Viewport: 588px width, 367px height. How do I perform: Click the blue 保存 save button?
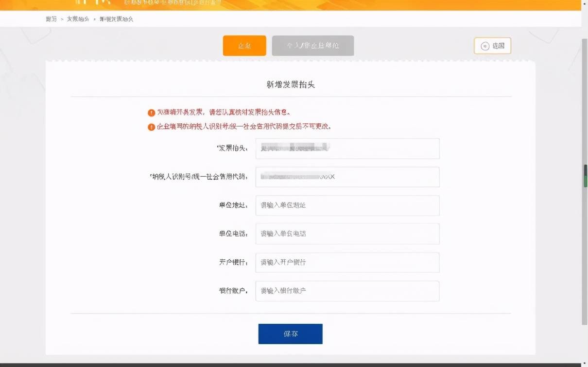[x=290, y=334]
